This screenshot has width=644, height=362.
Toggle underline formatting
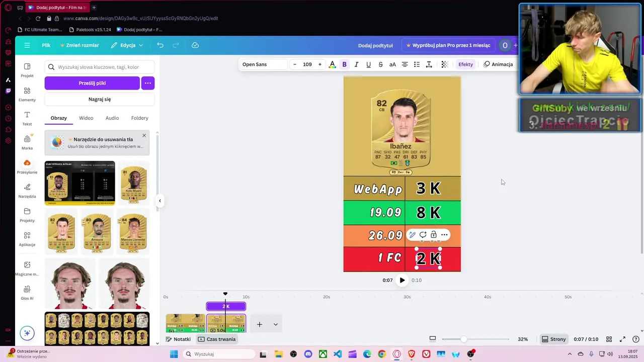[368, 64]
